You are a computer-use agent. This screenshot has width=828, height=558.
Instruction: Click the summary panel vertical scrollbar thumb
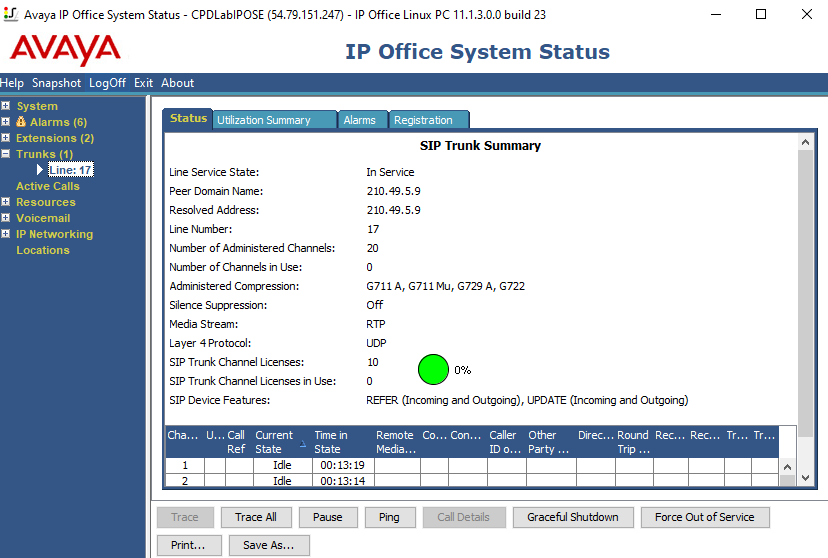point(805,293)
